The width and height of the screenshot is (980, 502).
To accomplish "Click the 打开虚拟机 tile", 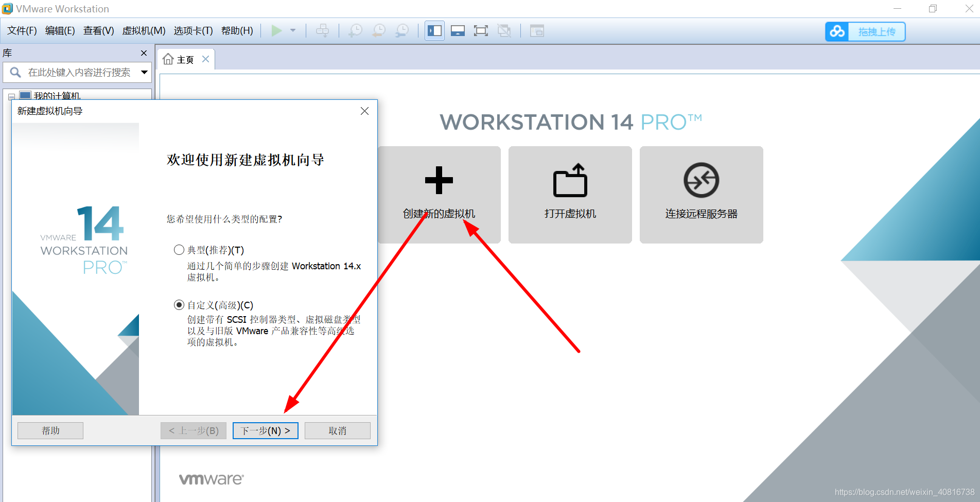I will [570, 195].
